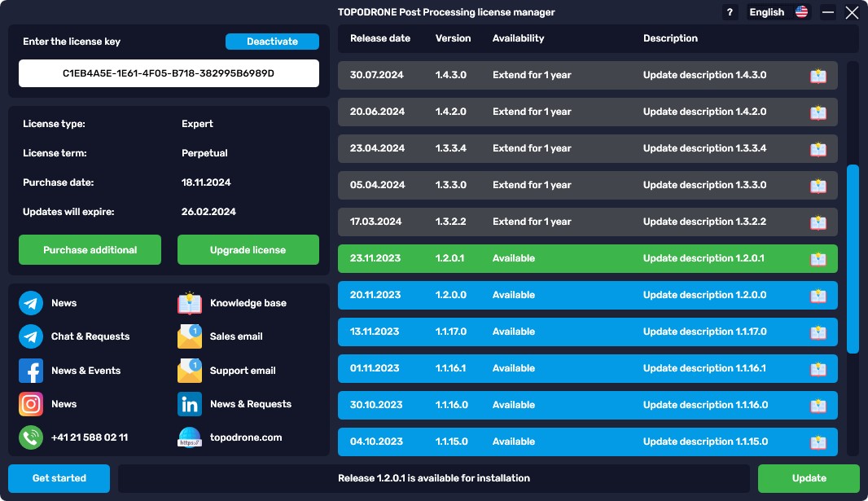The width and height of the screenshot is (868, 501).
Task: Click 'Update description 1.1.16.1' text
Action: 704,368
